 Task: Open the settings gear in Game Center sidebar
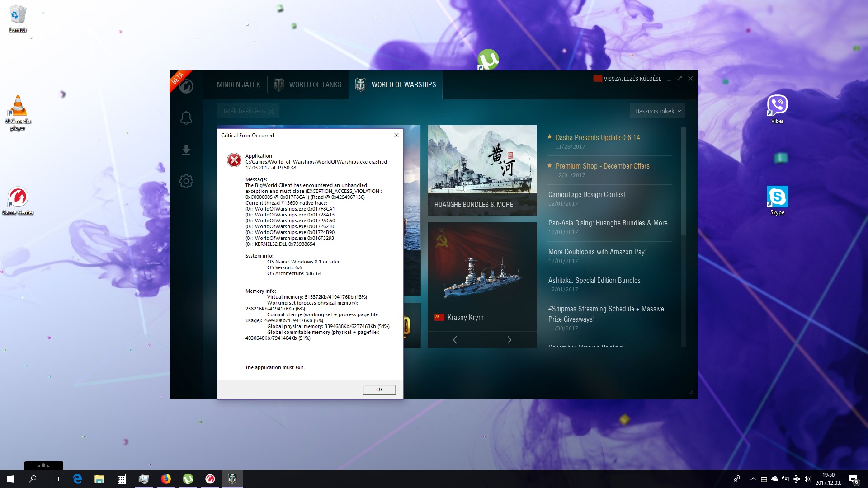pos(186,181)
